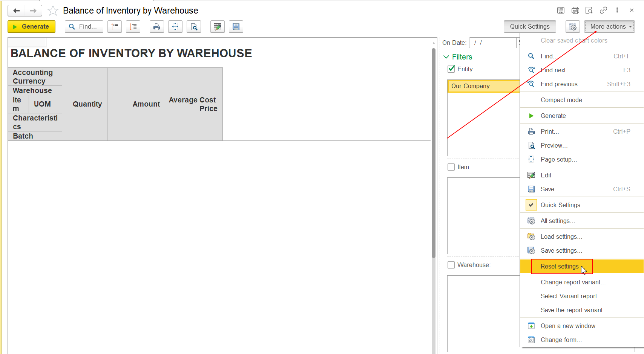Viewport: 644px width, 354px height.
Task: Click the expand all groups toolbar icon
Action: pyautogui.click(x=133, y=27)
